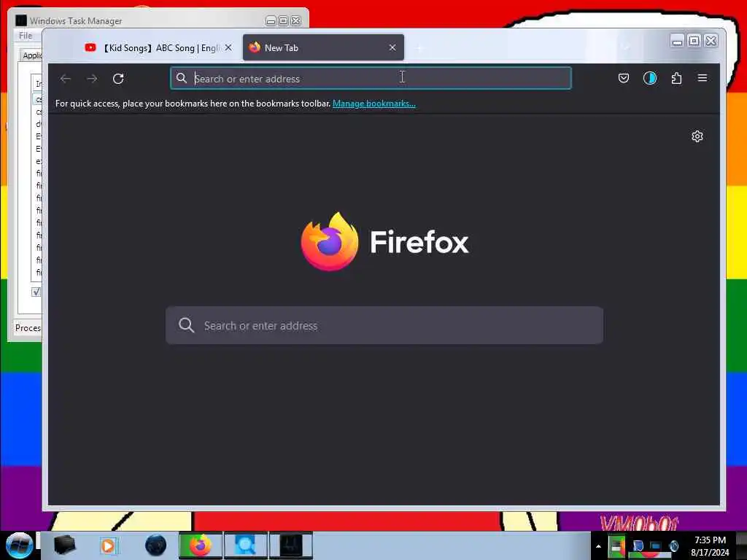Open the File menu in Task Manager
This screenshot has height=560, width=747.
tap(26, 36)
